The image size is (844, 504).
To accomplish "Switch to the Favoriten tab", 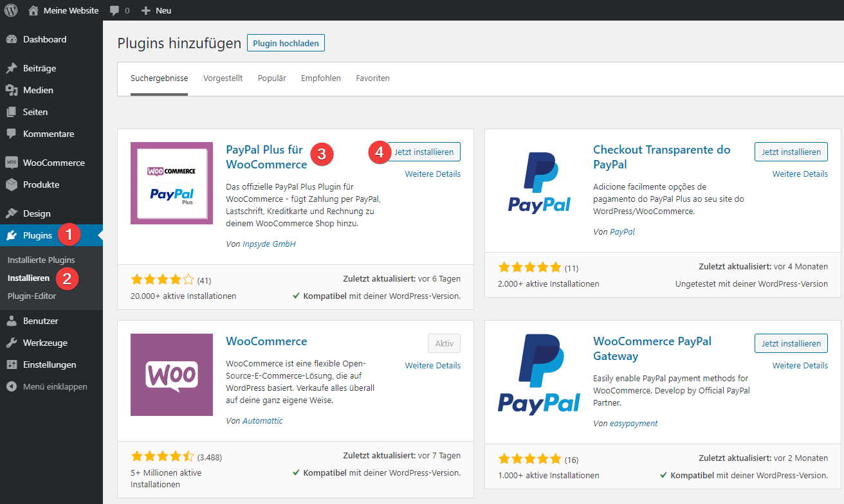I will tap(372, 78).
